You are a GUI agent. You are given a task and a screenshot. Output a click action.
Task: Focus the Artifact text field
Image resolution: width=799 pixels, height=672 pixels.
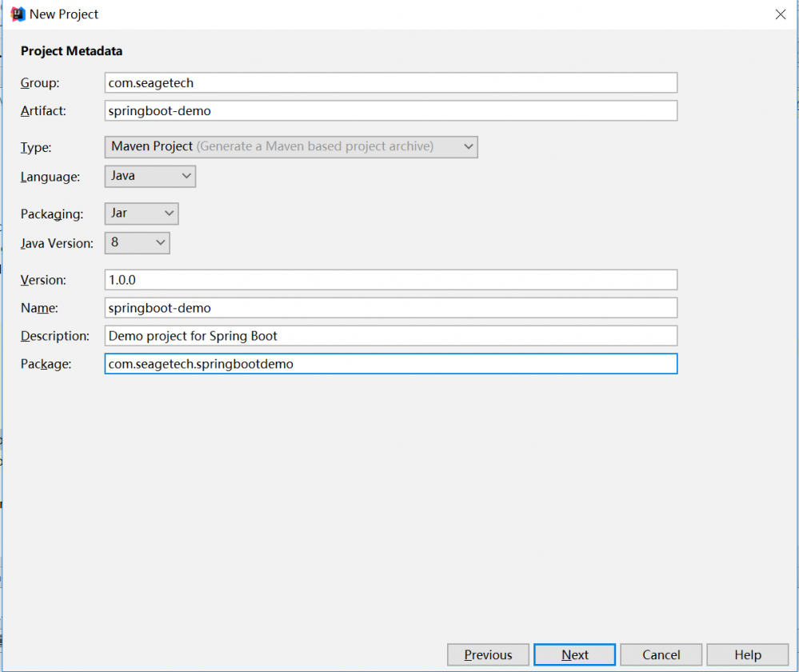tap(390, 110)
